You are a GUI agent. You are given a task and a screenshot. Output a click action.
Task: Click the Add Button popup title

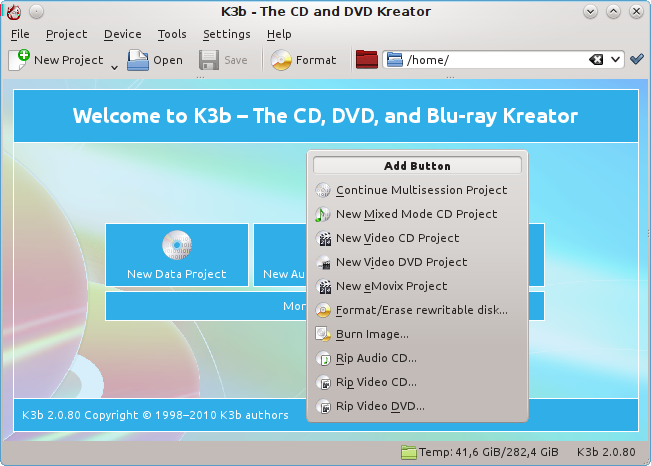(417, 166)
